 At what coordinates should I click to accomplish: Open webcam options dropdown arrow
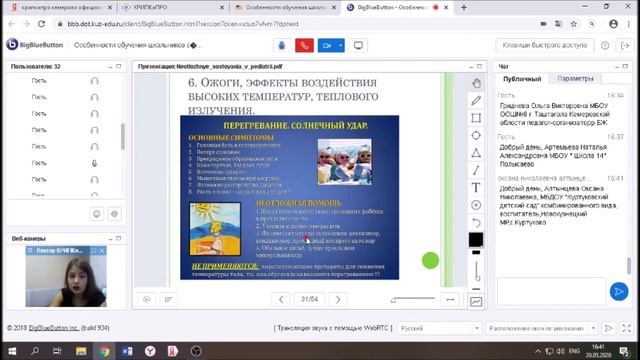click(340, 45)
